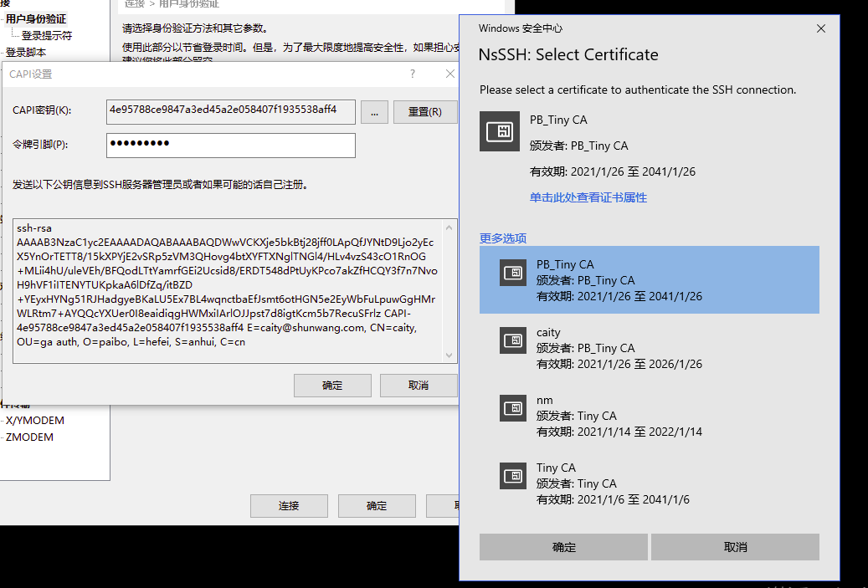Select 登录提示符 tree item
This screenshot has width=868, height=588.
coord(47,35)
